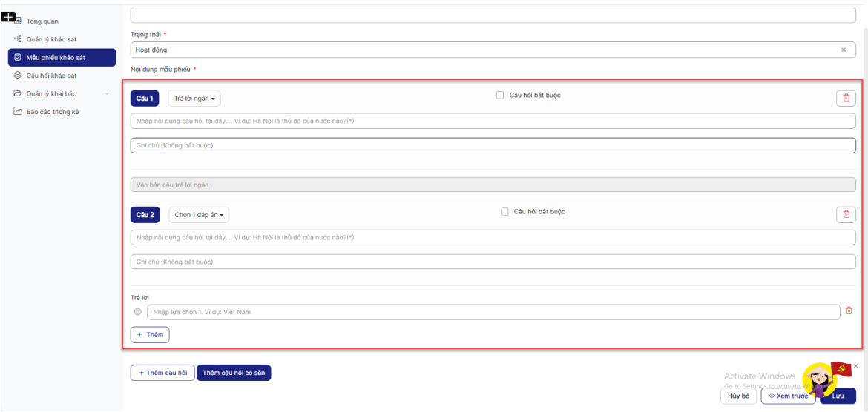This screenshot has height=412, width=868.
Task: Enable Câu hỏi bắt buộc for Câu 2
Action: point(504,211)
